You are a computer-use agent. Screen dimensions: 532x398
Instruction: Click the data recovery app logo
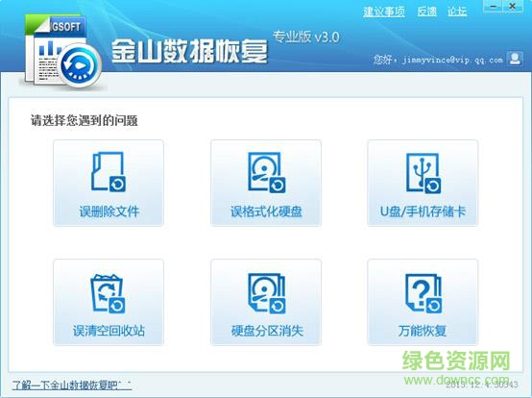[x=62, y=51]
